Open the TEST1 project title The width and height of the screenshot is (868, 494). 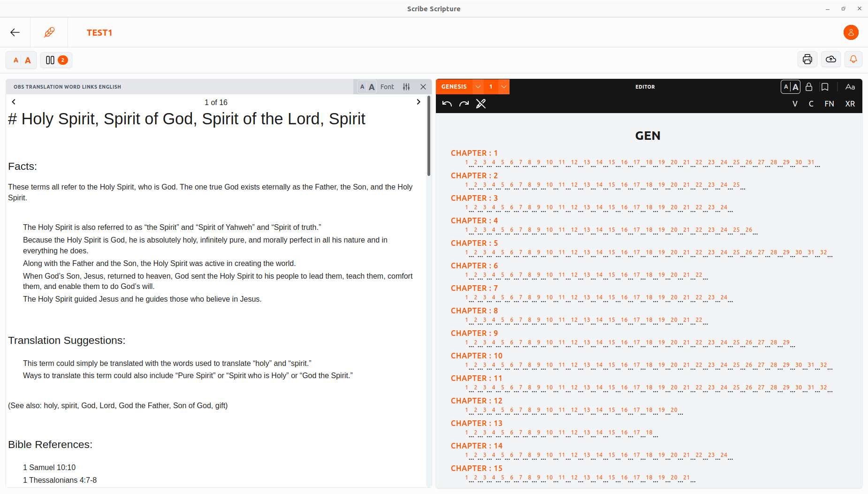click(99, 32)
